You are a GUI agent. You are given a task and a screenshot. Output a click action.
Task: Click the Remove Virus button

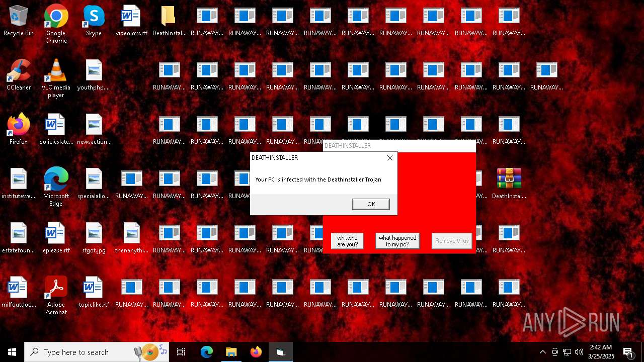tap(452, 241)
